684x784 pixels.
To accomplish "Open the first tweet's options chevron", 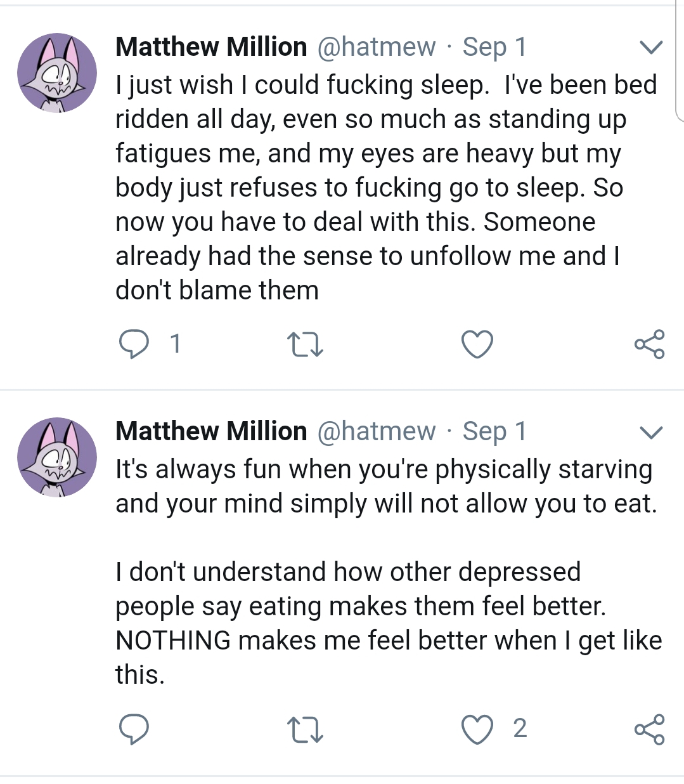I will pos(651,48).
